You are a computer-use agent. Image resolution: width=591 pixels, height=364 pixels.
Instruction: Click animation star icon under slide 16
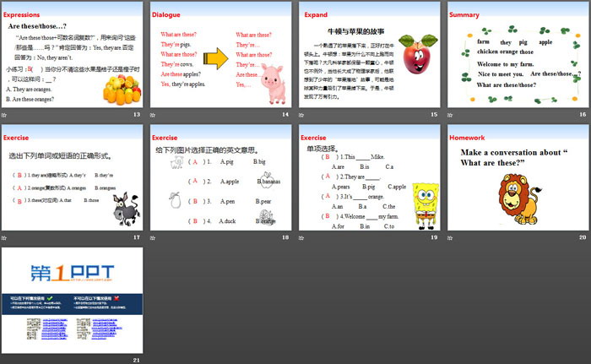pos(450,115)
